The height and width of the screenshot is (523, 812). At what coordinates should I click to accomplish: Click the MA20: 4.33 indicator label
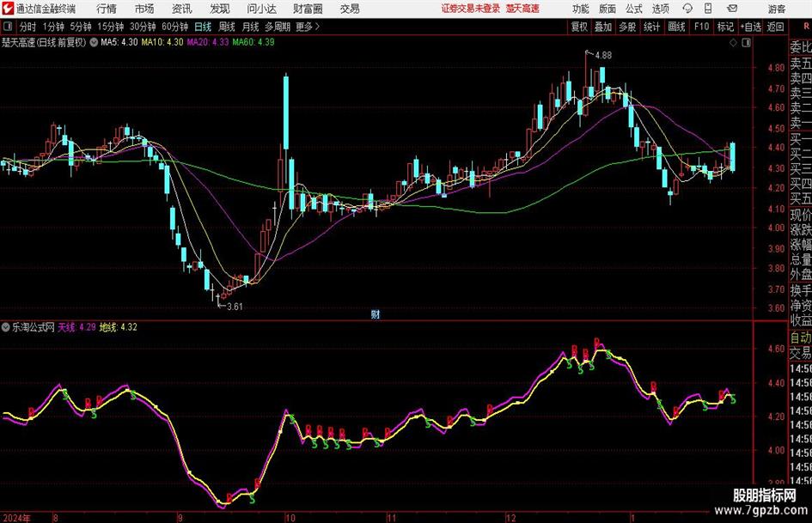[208, 42]
